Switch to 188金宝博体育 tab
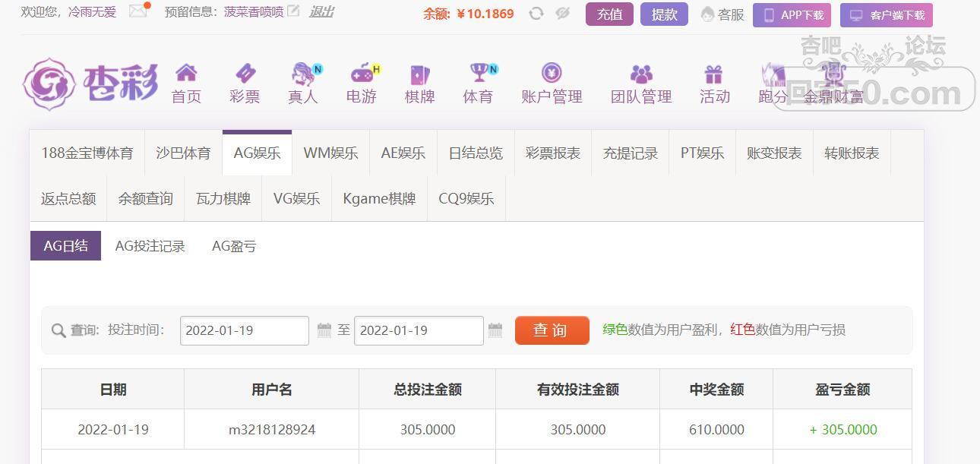Image resolution: width=980 pixels, height=464 pixels. point(87,153)
